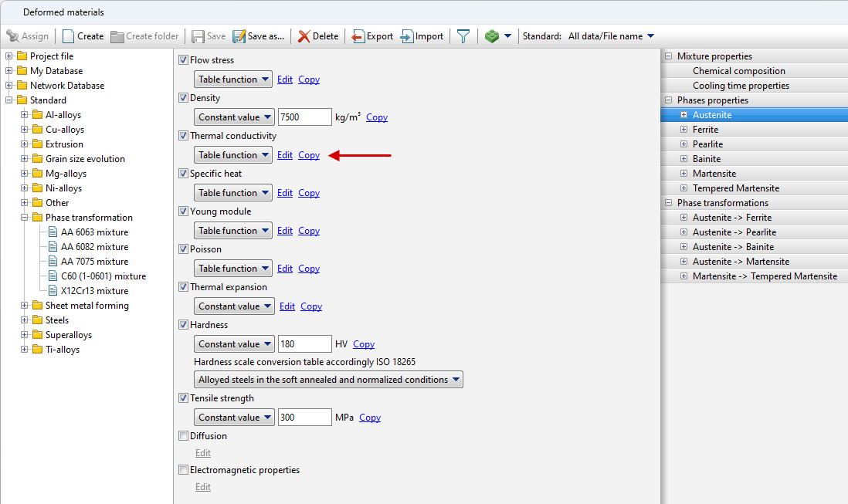Click the Save as icon in toolbar
The width and height of the screenshot is (848, 504).
coord(239,36)
